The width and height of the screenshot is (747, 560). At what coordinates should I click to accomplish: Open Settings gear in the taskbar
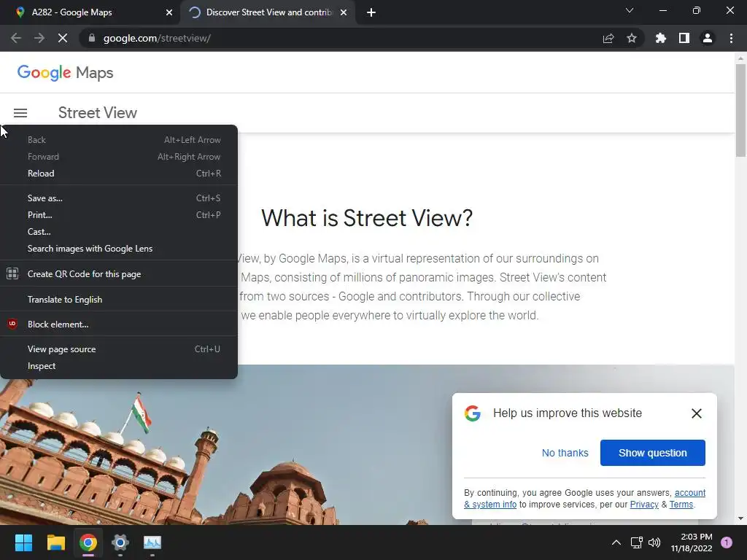point(120,542)
